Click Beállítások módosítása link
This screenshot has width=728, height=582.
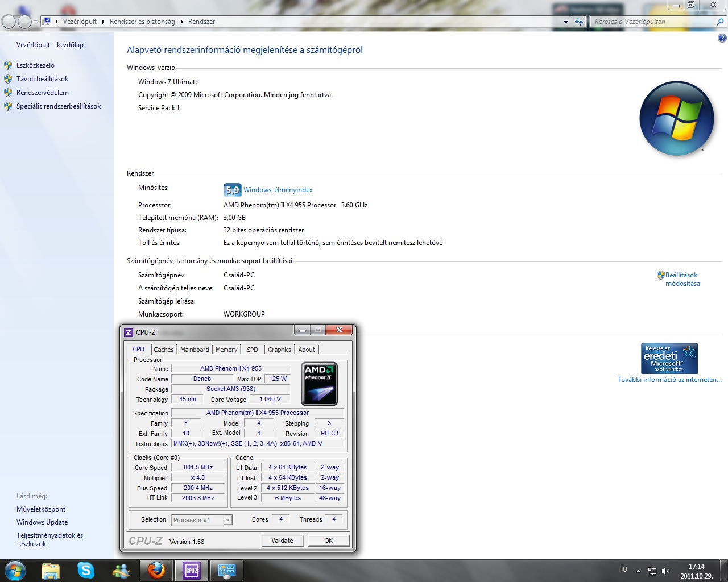[682, 279]
